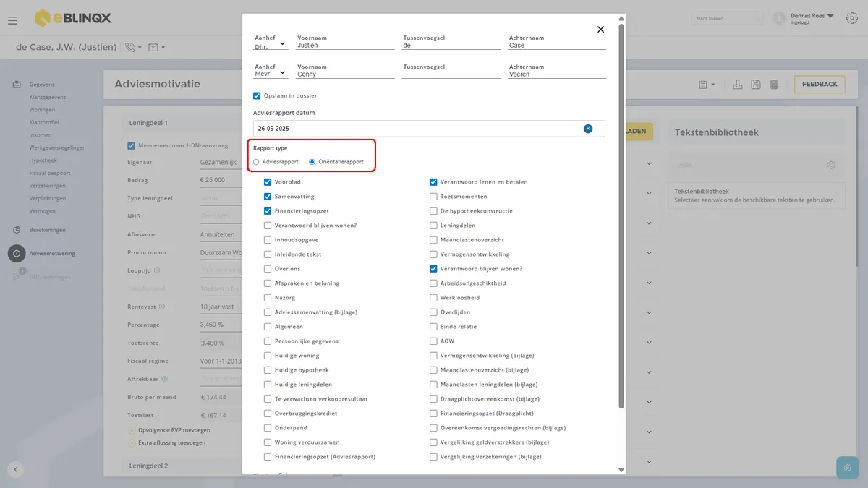Viewport: 868px width, 488px height.
Task: Click the dialog vertical scrollbar
Action: [621, 216]
